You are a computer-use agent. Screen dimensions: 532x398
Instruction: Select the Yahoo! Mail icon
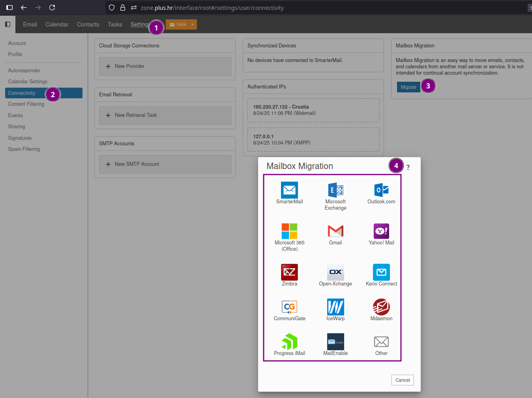coord(381,231)
